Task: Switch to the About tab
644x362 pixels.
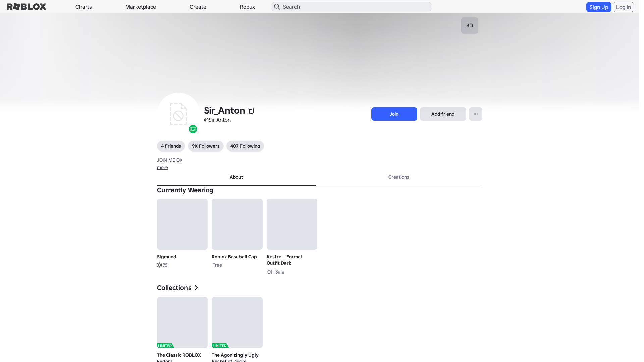Action: (x=236, y=177)
